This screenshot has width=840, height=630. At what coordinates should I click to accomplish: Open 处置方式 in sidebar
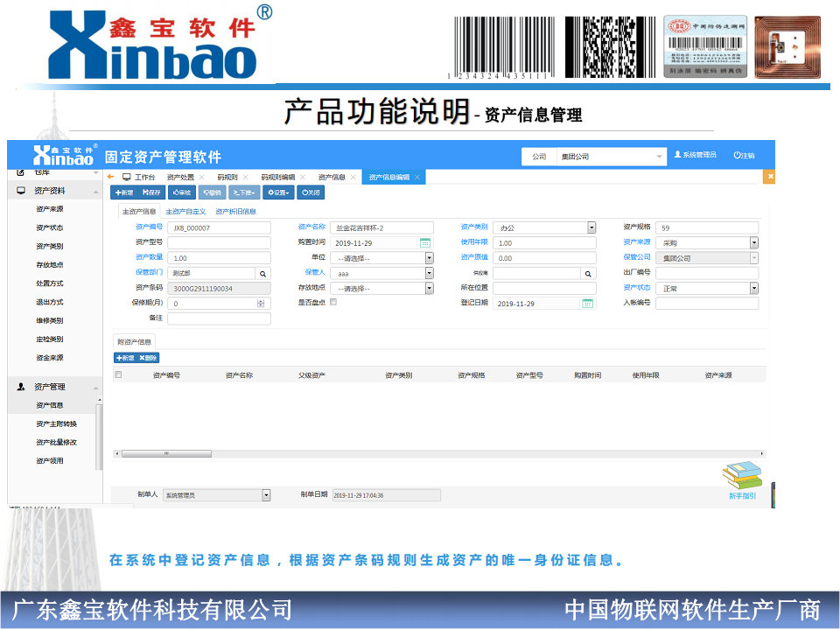click(50, 283)
